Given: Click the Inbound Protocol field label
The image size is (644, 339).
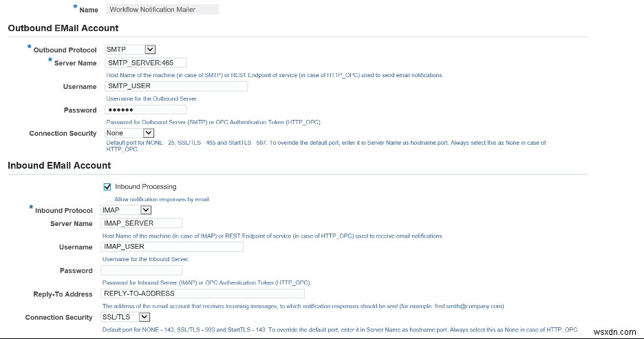Looking at the screenshot, I should pyautogui.click(x=63, y=211).
